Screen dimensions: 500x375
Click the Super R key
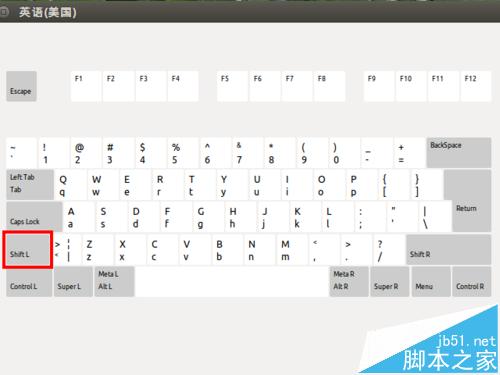tap(390, 281)
